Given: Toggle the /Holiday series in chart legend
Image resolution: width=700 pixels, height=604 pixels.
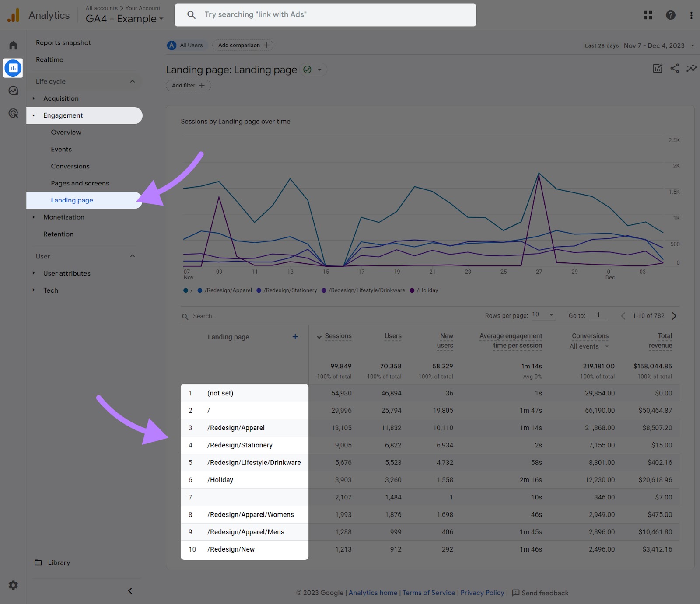Looking at the screenshot, I should (424, 290).
